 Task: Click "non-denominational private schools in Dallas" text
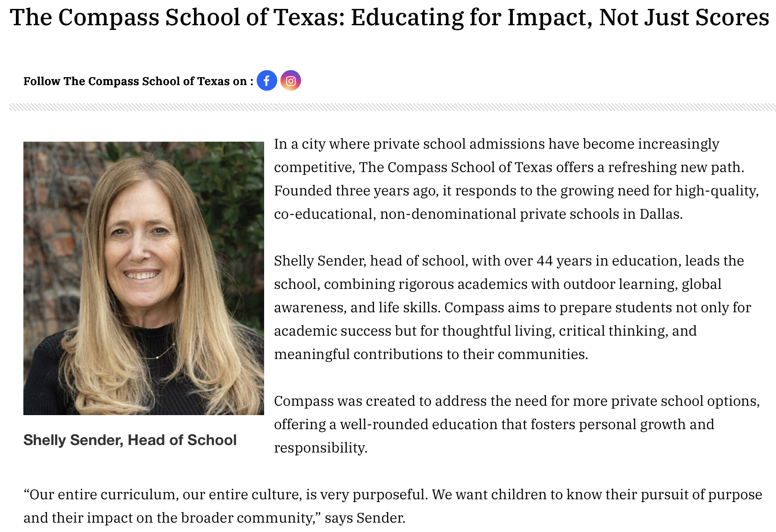coord(531,214)
